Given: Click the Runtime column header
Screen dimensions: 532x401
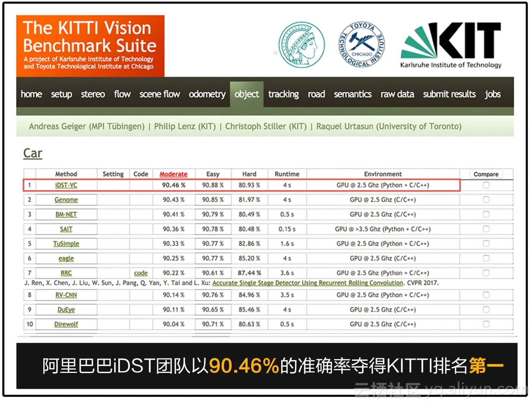Looking at the screenshot, I should click(287, 174).
